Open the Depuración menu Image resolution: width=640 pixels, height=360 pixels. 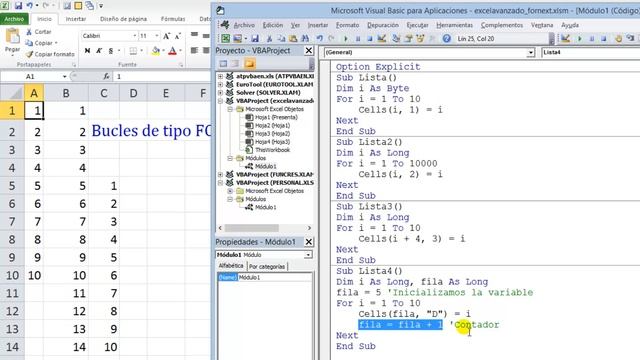click(383, 25)
